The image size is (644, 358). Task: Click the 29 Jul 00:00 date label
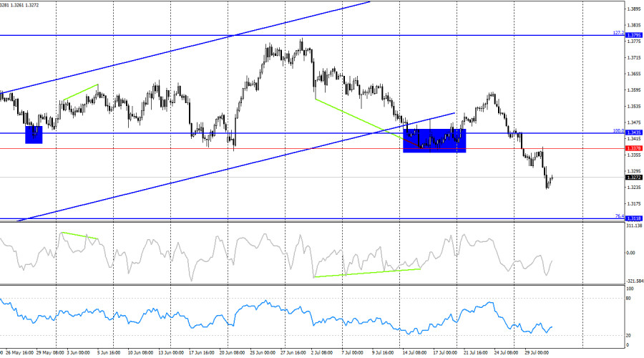537,353
